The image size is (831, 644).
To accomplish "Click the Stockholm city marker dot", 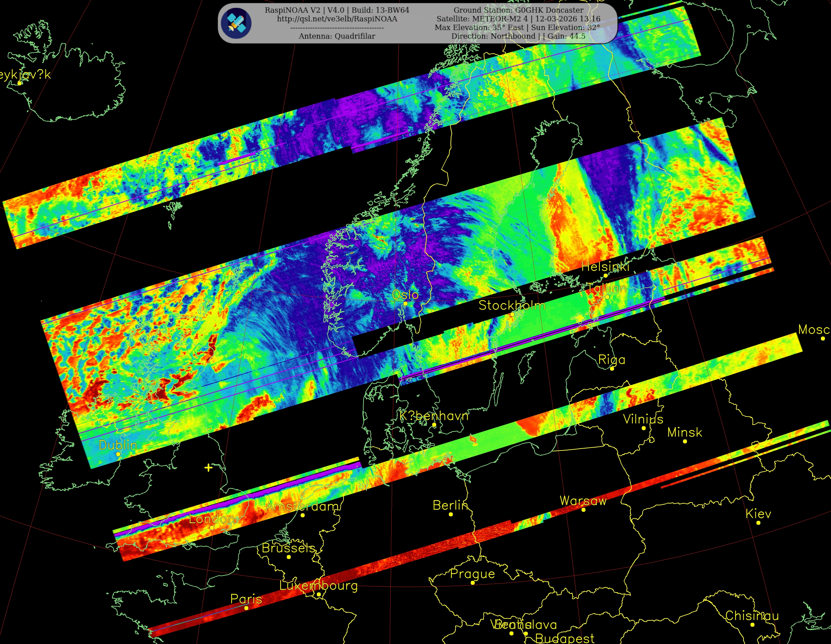I will [x=512, y=314].
